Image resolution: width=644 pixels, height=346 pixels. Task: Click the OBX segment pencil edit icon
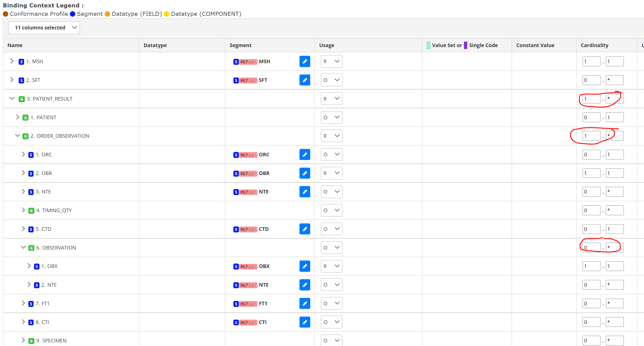pyautogui.click(x=305, y=266)
